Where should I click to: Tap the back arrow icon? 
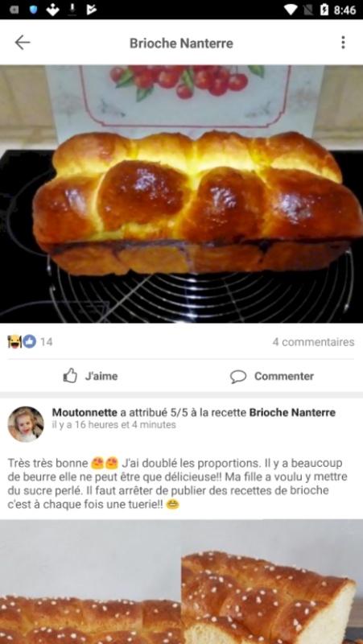pyautogui.click(x=23, y=43)
